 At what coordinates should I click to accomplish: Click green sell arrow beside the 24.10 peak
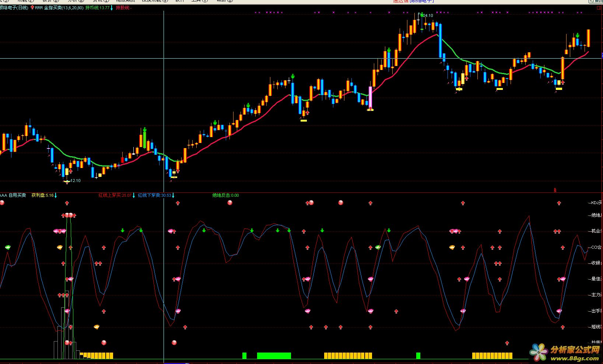(422, 15)
